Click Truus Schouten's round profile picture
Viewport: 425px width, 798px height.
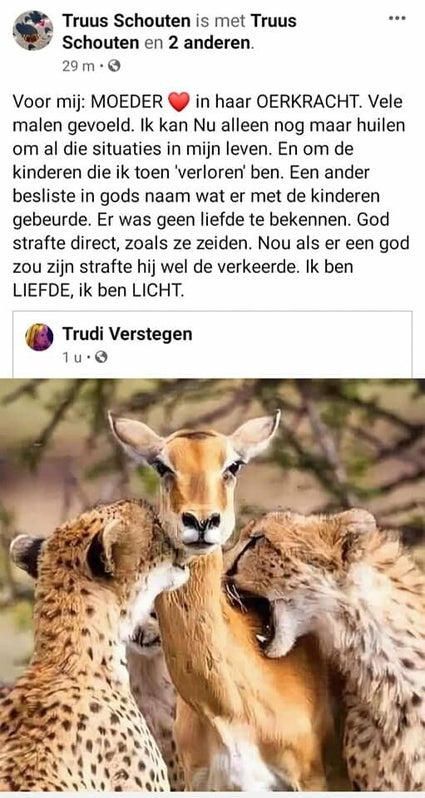coord(33,31)
